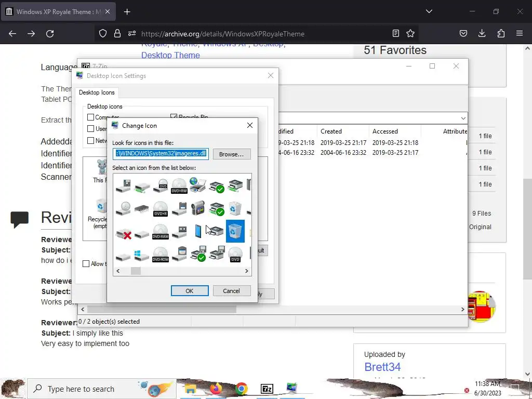The height and width of the screenshot is (399, 532).
Task: Open 7-Zip from the taskbar
Action: coord(267,389)
